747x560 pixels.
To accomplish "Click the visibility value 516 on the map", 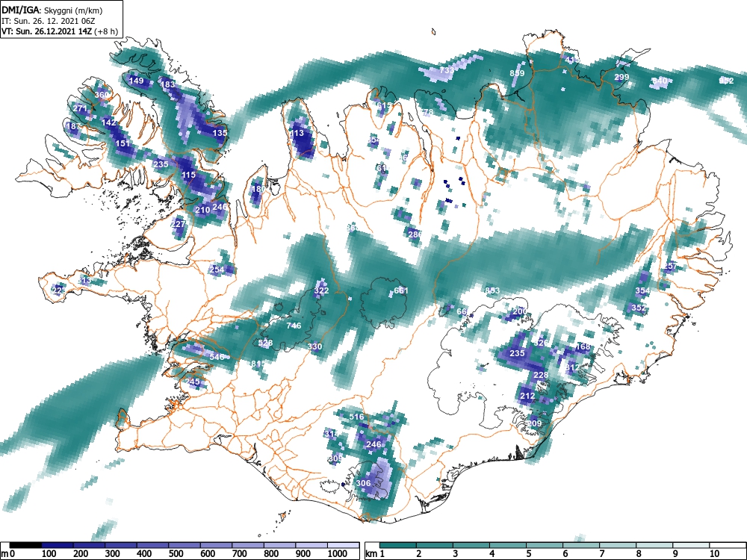I will coord(356,417).
